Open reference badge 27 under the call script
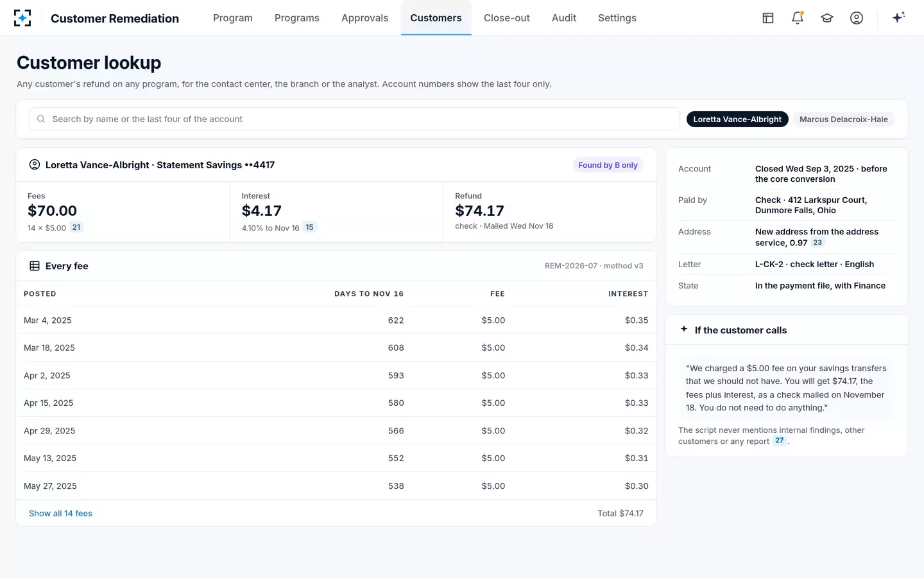 [x=780, y=441]
